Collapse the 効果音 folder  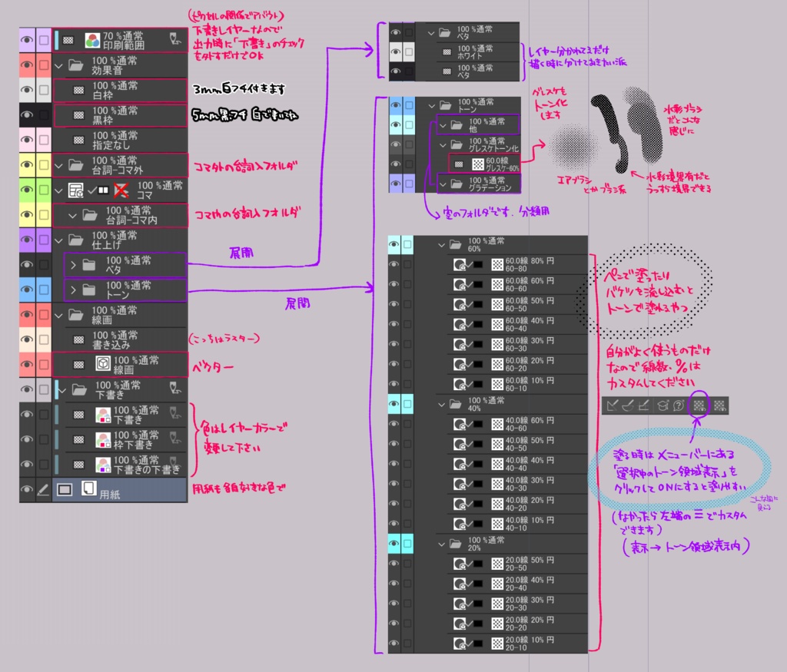pyautogui.click(x=58, y=66)
